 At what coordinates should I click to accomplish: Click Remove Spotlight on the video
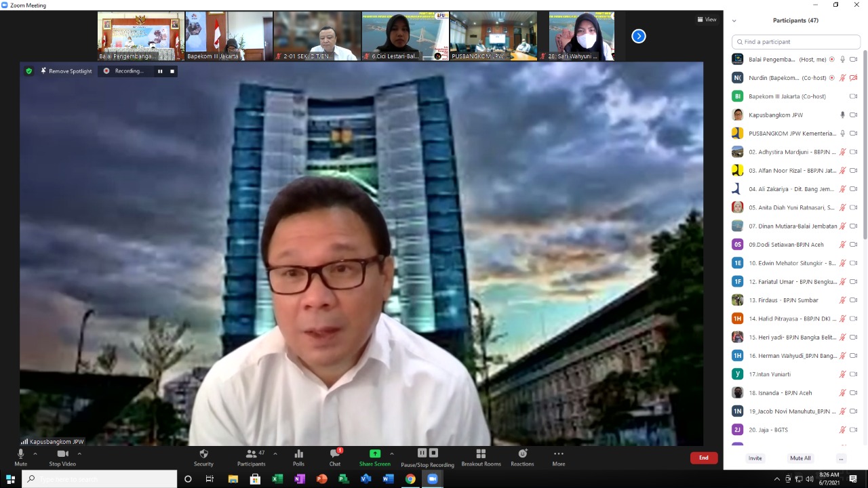(x=66, y=71)
